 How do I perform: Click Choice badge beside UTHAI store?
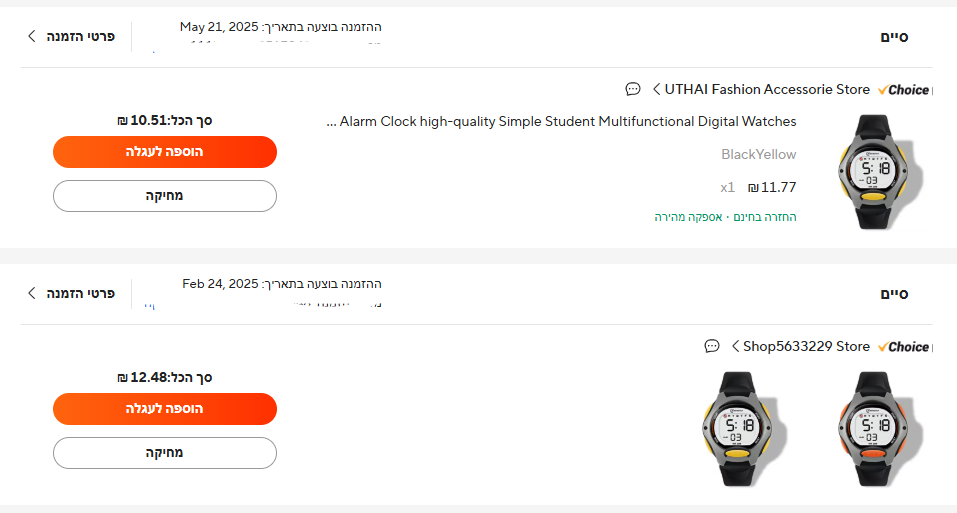(x=903, y=90)
